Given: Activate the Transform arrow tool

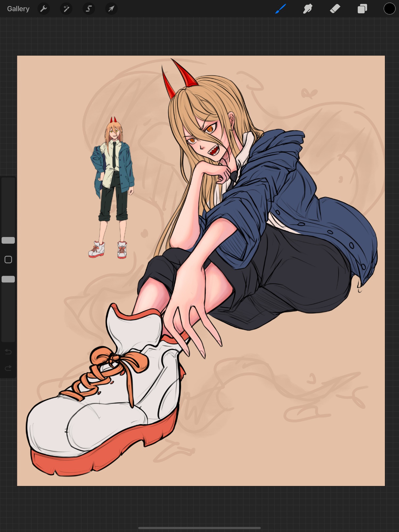Looking at the screenshot, I should click(x=111, y=9).
